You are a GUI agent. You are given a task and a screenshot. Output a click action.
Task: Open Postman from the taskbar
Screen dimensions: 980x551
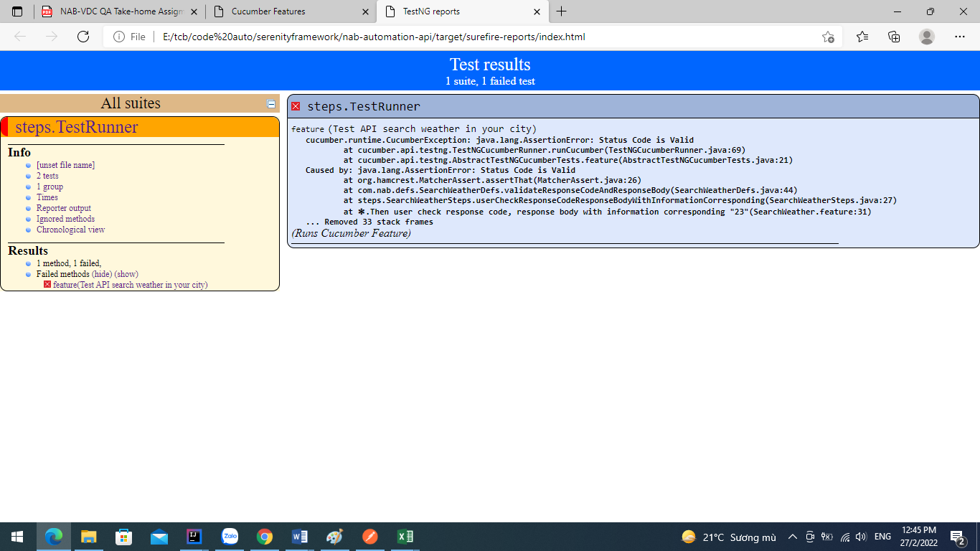[x=370, y=537]
